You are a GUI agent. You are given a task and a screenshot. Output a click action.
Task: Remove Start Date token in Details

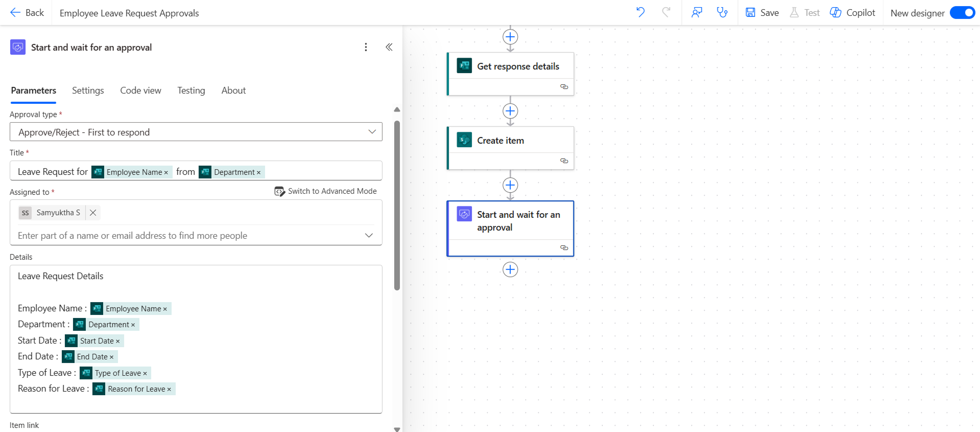tap(117, 341)
